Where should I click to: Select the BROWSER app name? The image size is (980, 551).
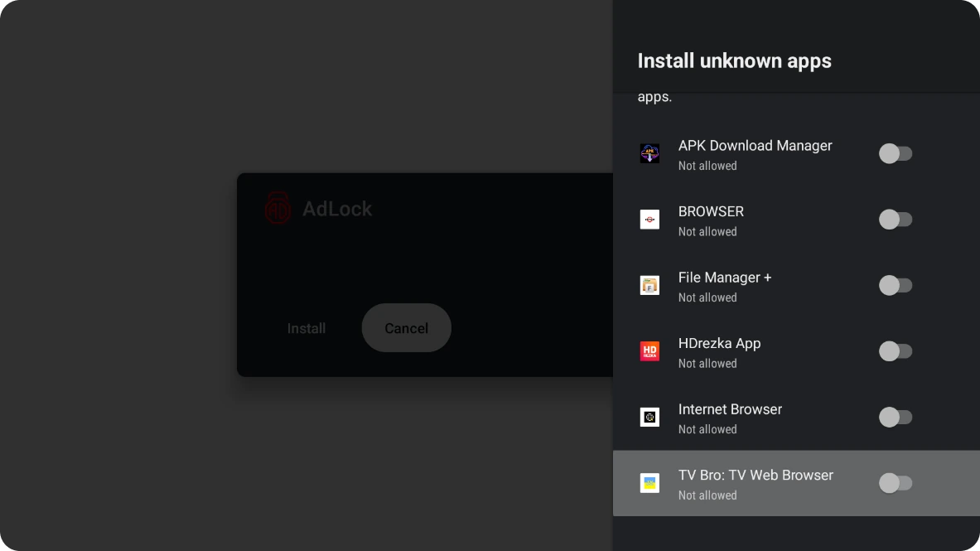coord(712,211)
